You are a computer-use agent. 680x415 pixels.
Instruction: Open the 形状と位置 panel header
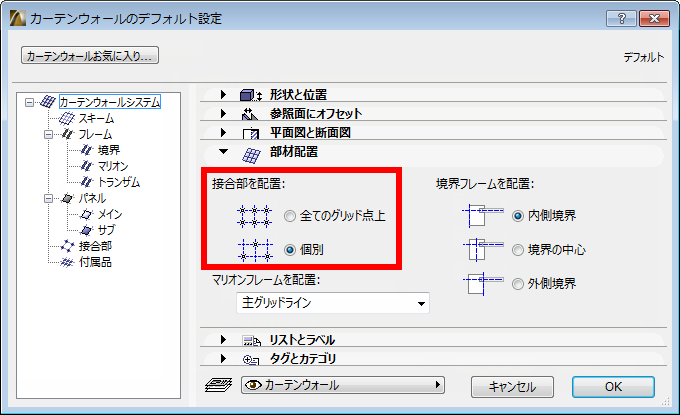click(433, 95)
